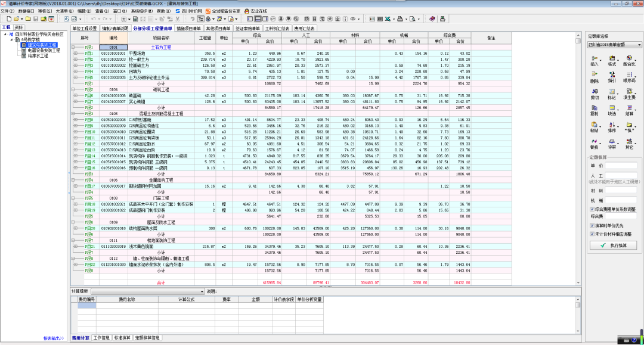Image resolution: width=644 pixels, height=345 pixels.
Task: Open the 系统维护 menu
Action: click(x=142, y=11)
